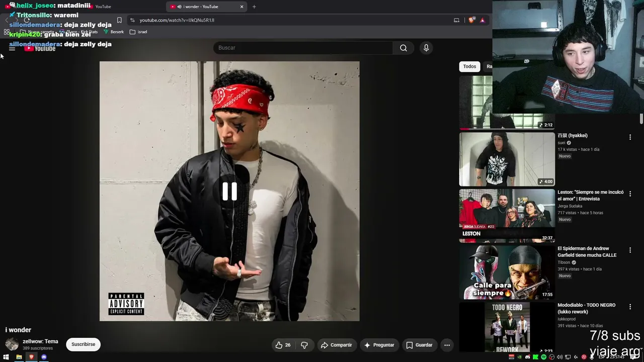Click the Brave browser taskbar icon
This screenshot has height=362, width=644.
point(31,357)
